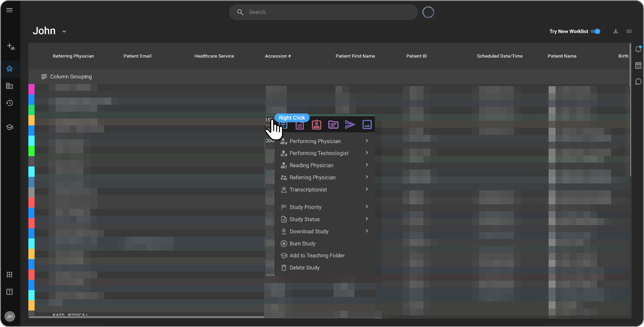
Task: Expand the Study Priority submenu
Action: (306, 207)
